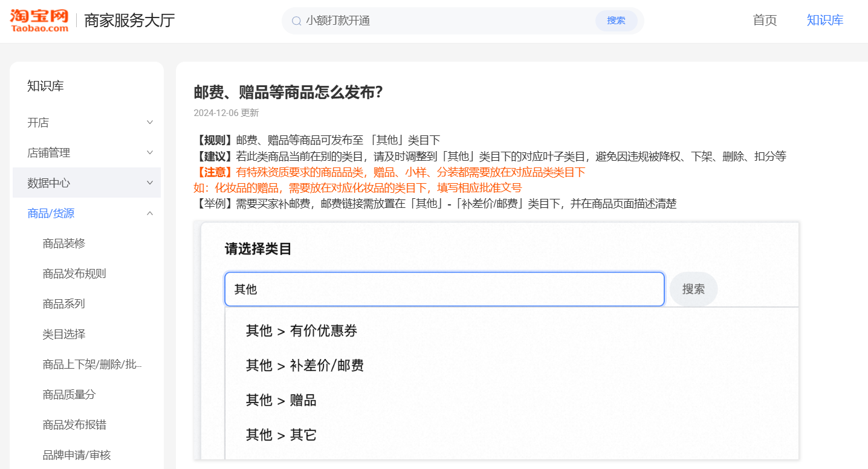
Task: Collapse the 商品/货源 section chevron
Action: point(150,213)
